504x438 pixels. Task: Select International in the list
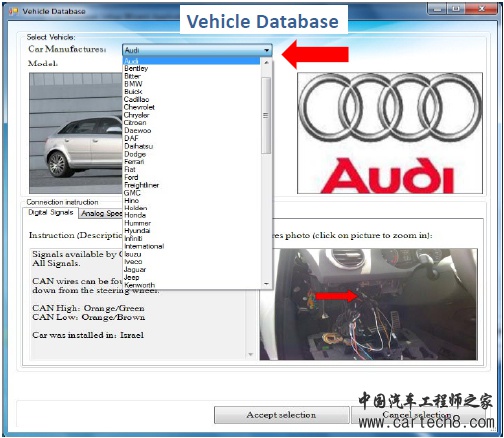point(192,246)
